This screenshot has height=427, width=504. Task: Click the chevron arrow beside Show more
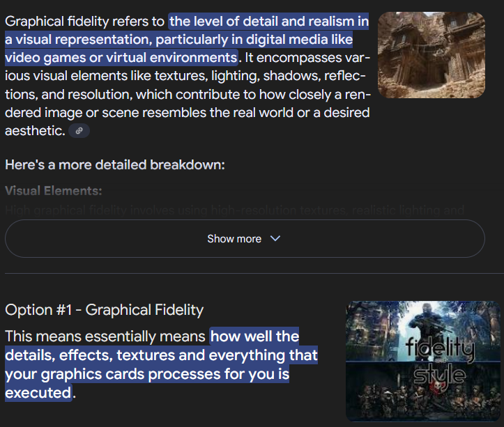tap(275, 238)
